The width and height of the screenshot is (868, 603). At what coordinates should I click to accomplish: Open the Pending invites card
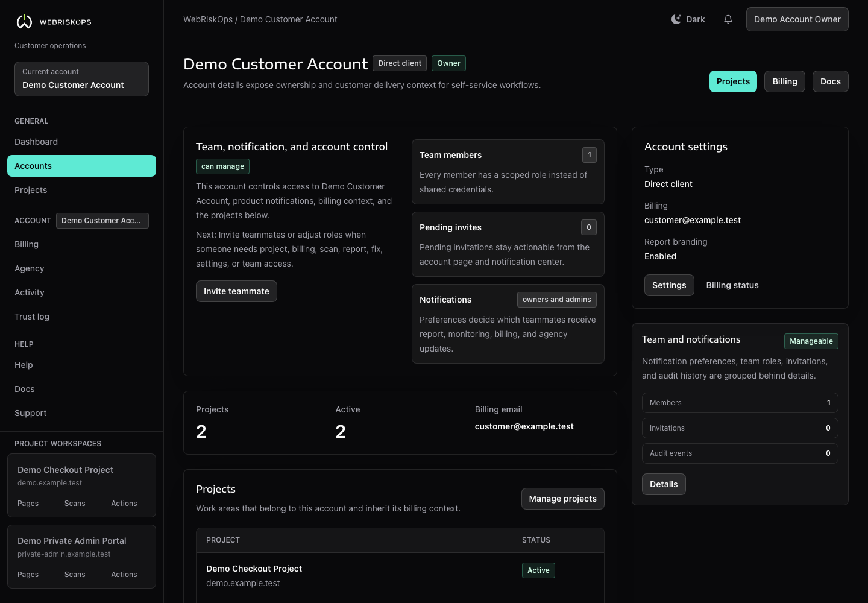(x=508, y=244)
